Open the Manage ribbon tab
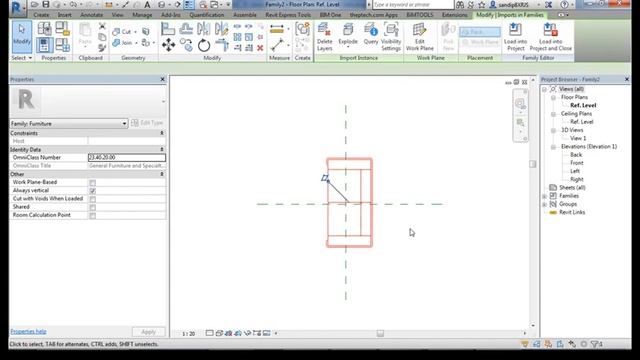640x360 pixels. [x=142, y=15]
